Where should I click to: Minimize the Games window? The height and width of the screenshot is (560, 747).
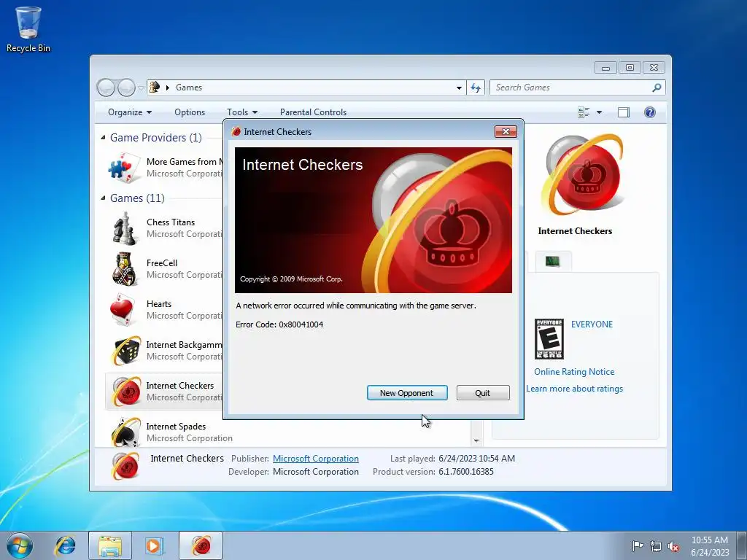click(605, 68)
